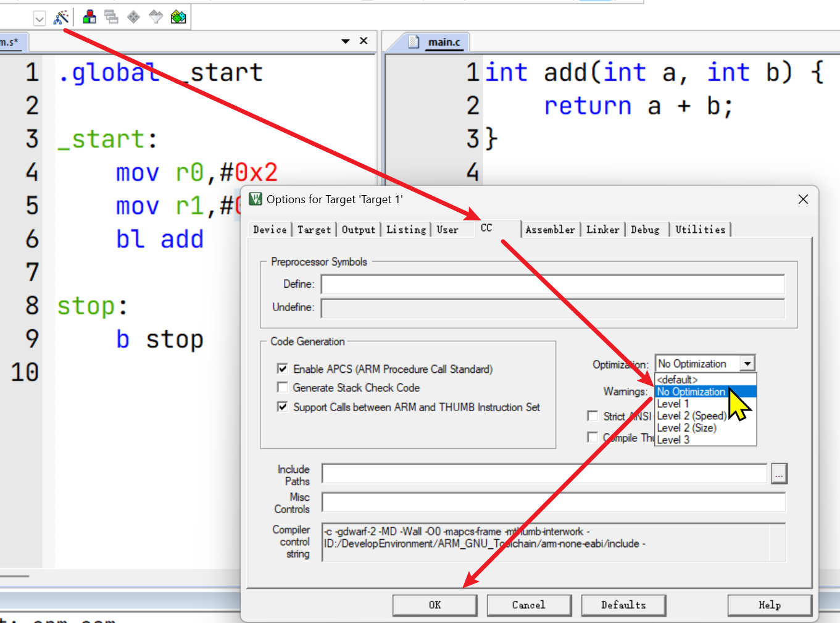
Task: Select the m.s* editor tab
Action: [10, 42]
